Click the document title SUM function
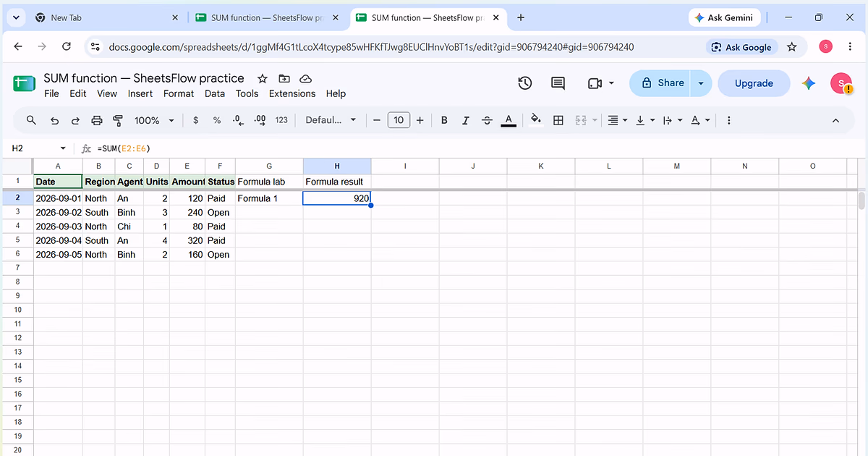 tap(144, 78)
